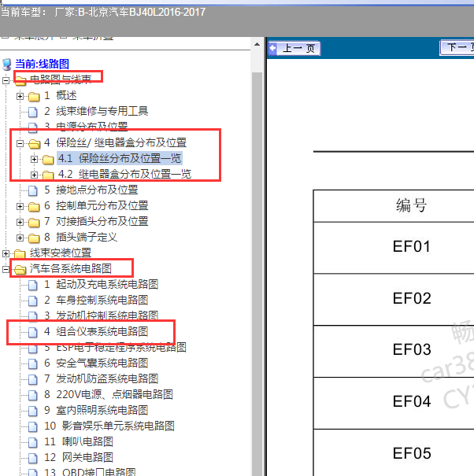Expand the 6 控制单元分布及位置 folder
474x476 pixels.
20,206
